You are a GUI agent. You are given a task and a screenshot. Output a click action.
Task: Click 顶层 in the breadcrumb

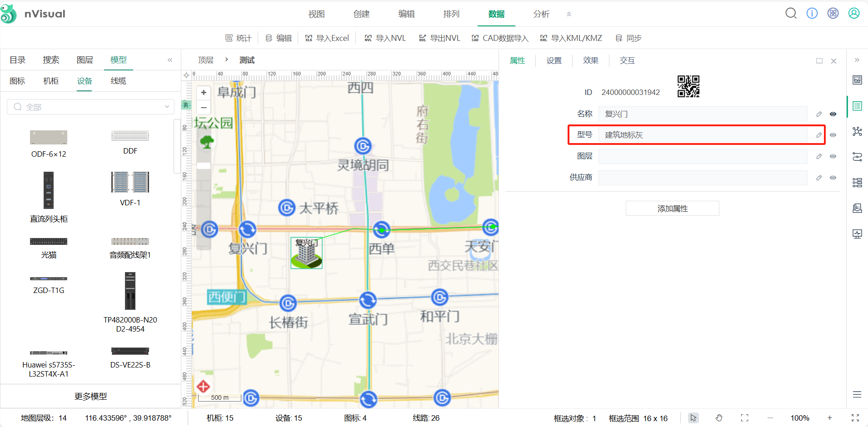tap(205, 60)
